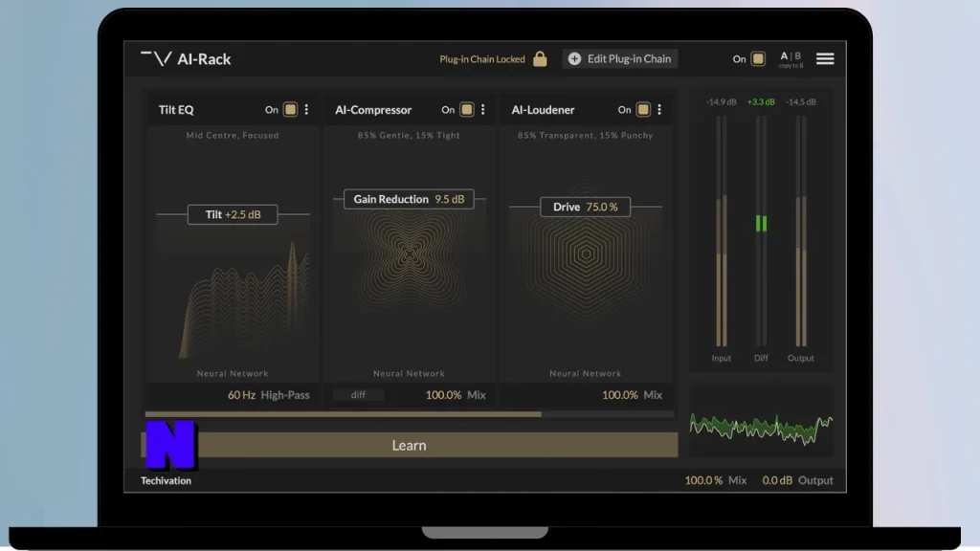Image resolution: width=980 pixels, height=551 pixels.
Task: Toggle AI-Loudener On switch
Action: coord(643,109)
